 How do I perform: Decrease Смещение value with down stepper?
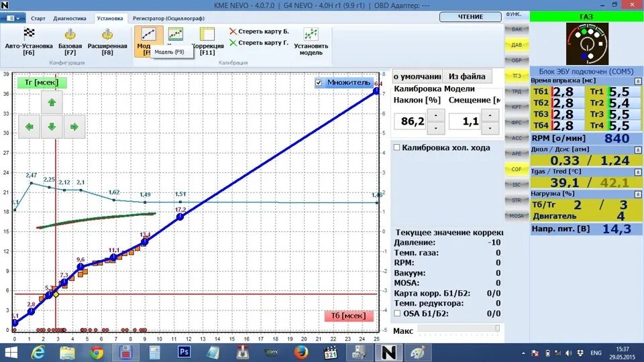point(490,128)
